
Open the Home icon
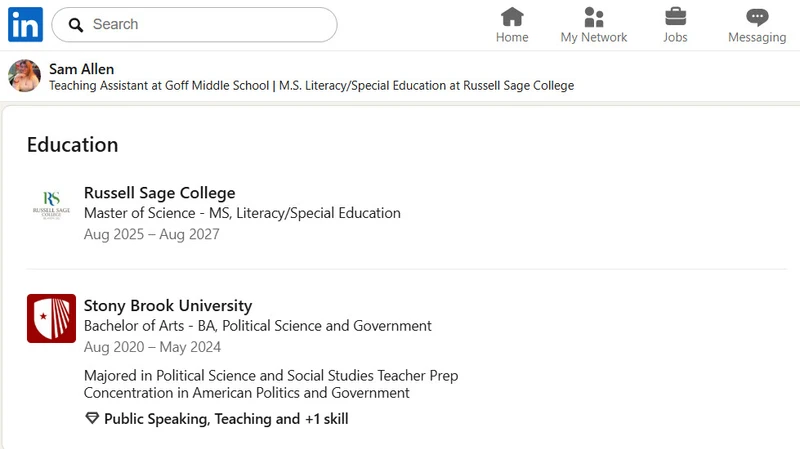tap(512, 17)
